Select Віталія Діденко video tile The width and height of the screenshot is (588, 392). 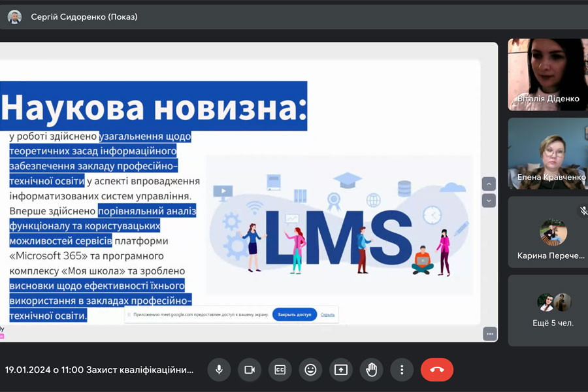pyautogui.click(x=548, y=74)
